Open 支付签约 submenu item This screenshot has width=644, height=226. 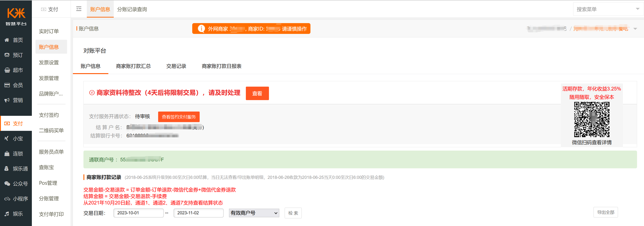pyautogui.click(x=49, y=115)
